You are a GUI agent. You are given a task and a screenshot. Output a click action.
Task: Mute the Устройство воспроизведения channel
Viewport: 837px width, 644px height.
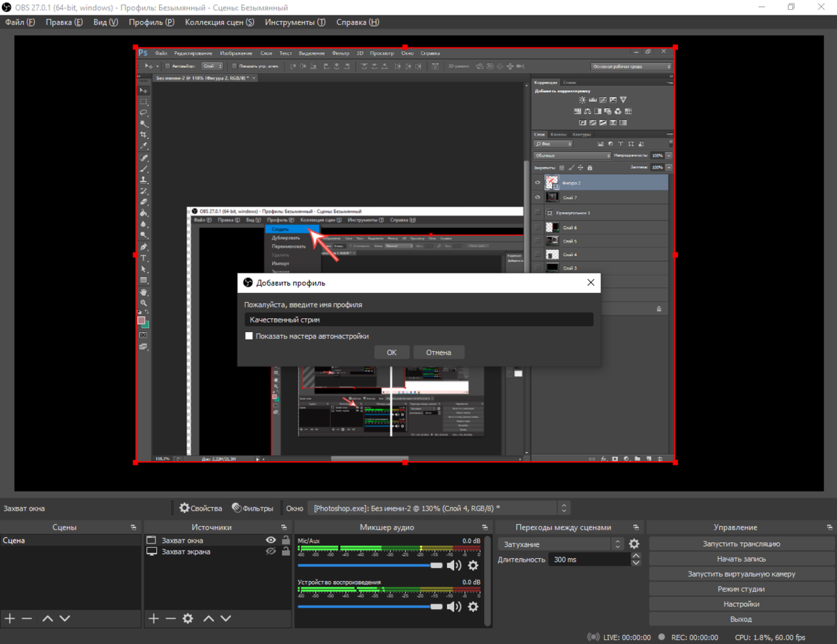454,606
